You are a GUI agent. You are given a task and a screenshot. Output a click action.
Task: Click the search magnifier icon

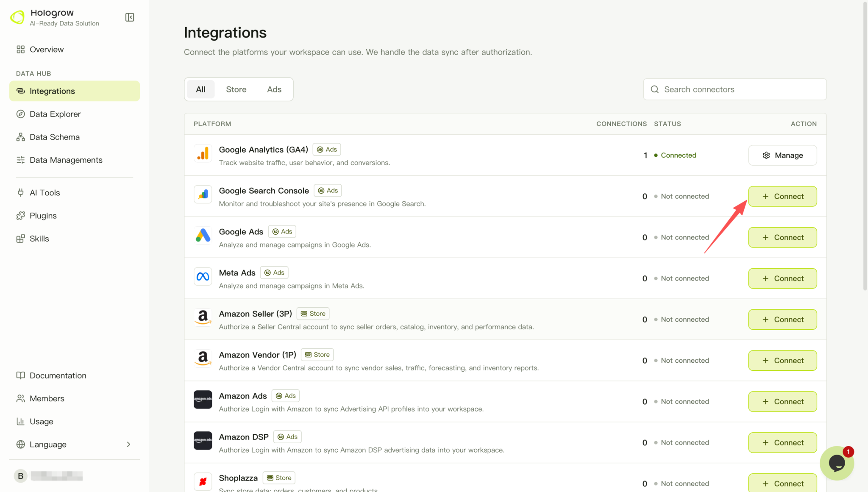coord(655,89)
